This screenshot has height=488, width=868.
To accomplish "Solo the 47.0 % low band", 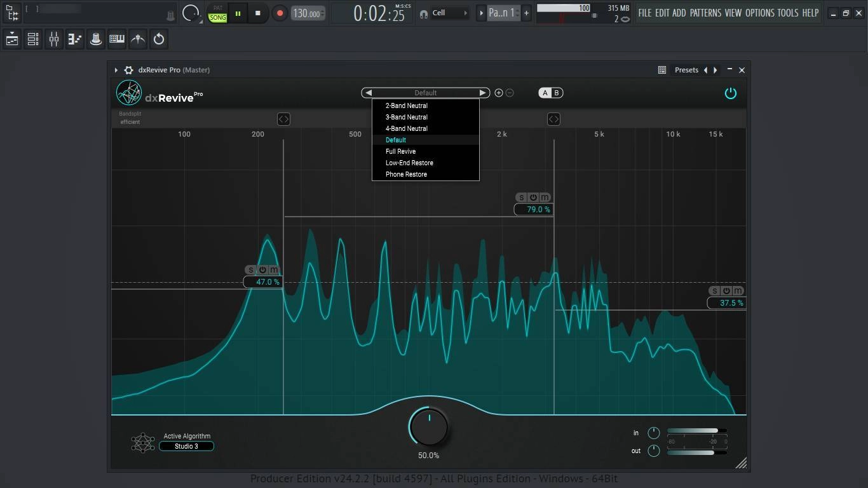I will (x=251, y=270).
